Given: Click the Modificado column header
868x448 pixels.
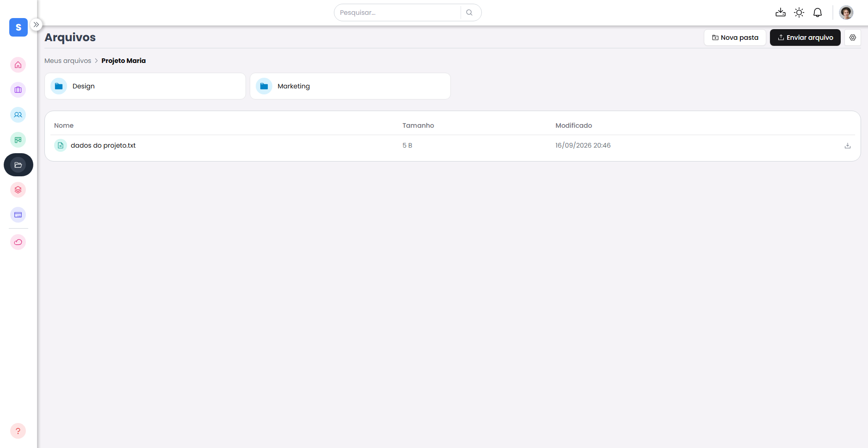Looking at the screenshot, I should click(573, 125).
